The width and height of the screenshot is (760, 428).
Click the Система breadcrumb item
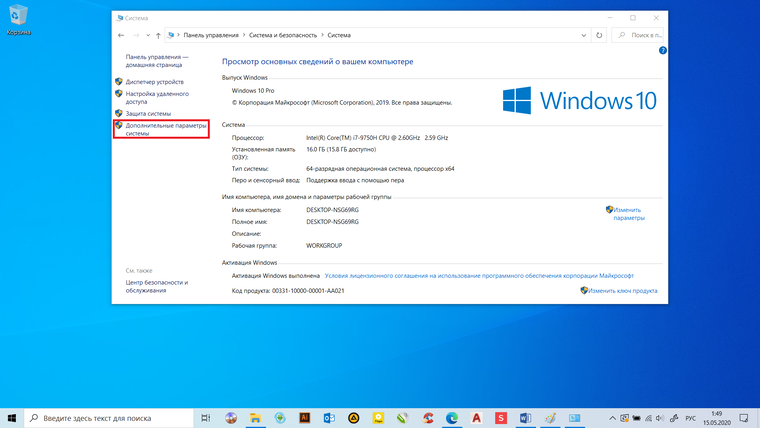339,35
